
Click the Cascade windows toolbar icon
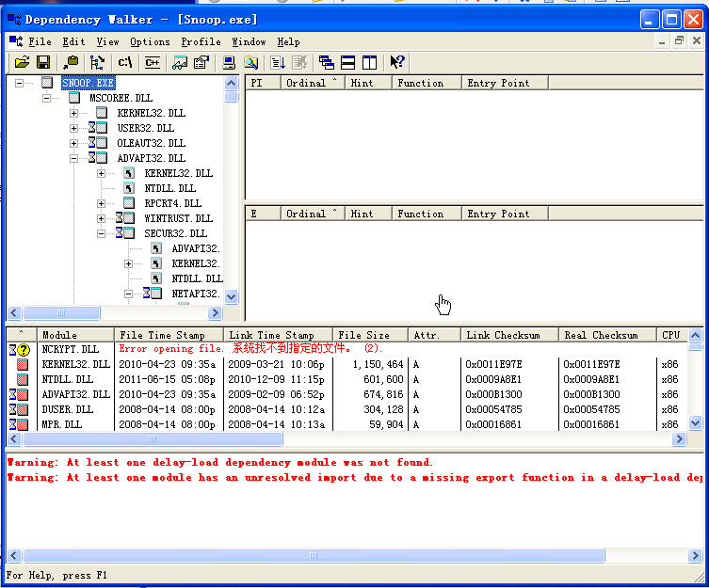[327, 62]
